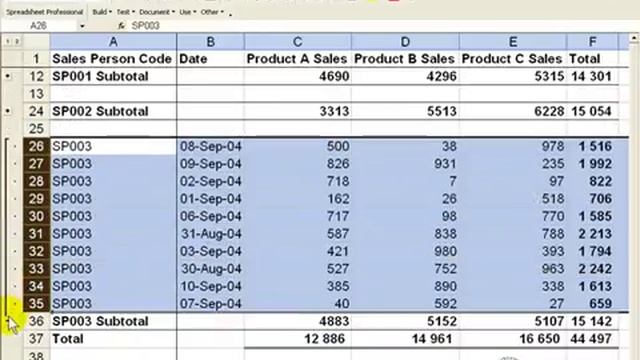Select column B header

[211, 42]
